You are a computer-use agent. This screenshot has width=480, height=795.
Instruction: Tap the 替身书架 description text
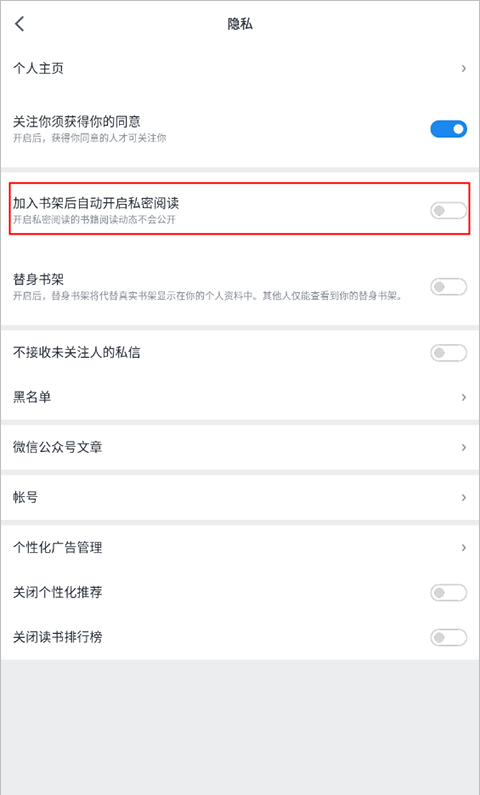point(207,296)
